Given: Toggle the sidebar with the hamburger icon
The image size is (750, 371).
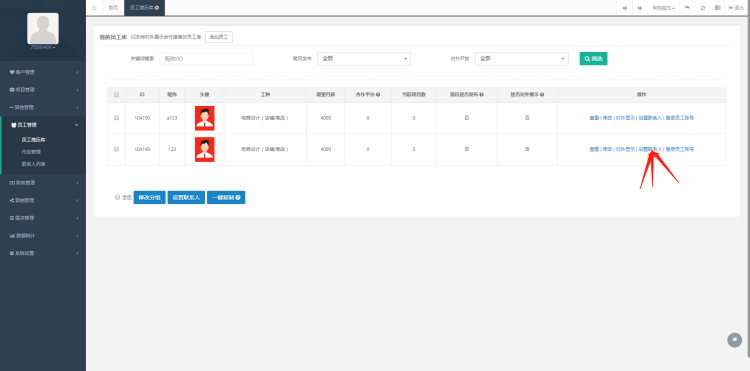Looking at the screenshot, I should [x=94, y=8].
